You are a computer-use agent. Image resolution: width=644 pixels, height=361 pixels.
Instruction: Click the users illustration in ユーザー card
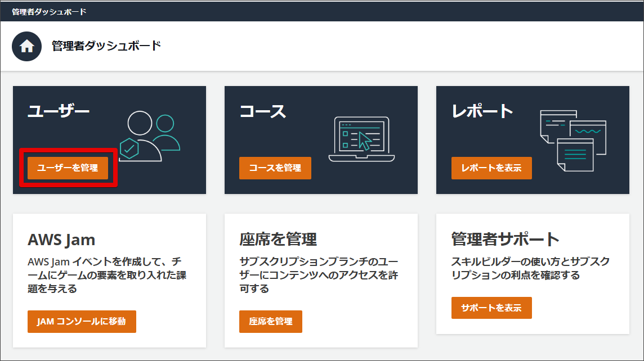[150, 136]
